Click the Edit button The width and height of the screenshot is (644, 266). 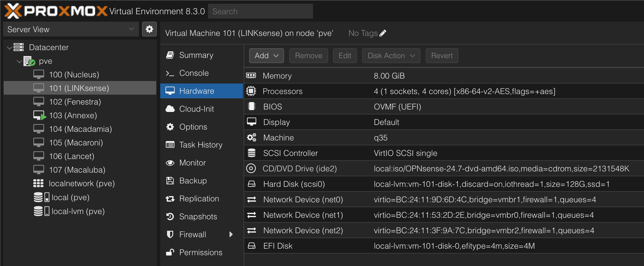pyautogui.click(x=345, y=56)
